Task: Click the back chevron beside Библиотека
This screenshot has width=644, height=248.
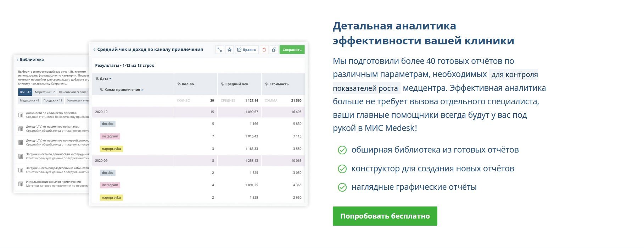Action: (x=17, y=60)
